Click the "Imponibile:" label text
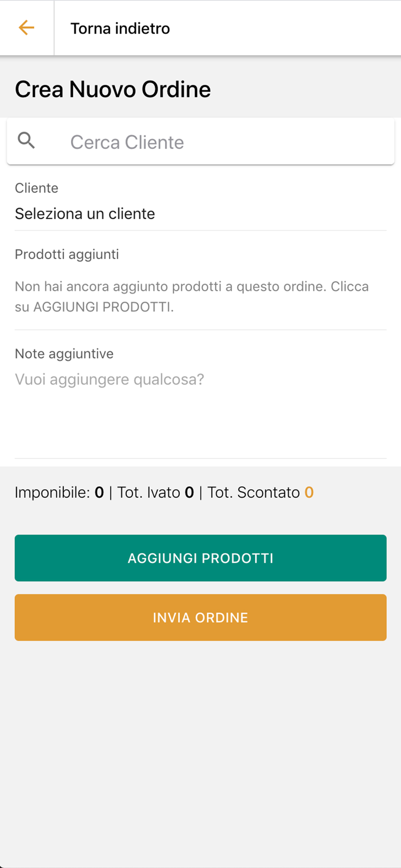Screen dimensions: 401x868 coord(53,493)
